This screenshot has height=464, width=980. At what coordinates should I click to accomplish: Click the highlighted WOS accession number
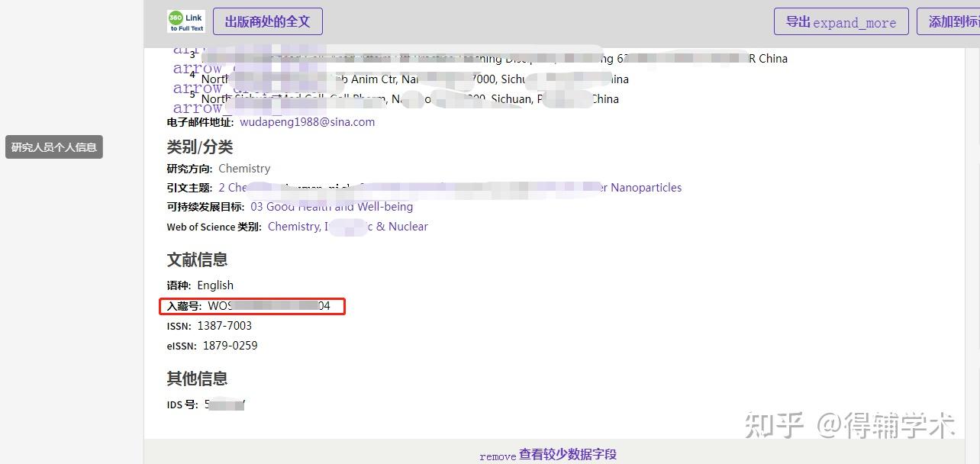click(269, 305)
